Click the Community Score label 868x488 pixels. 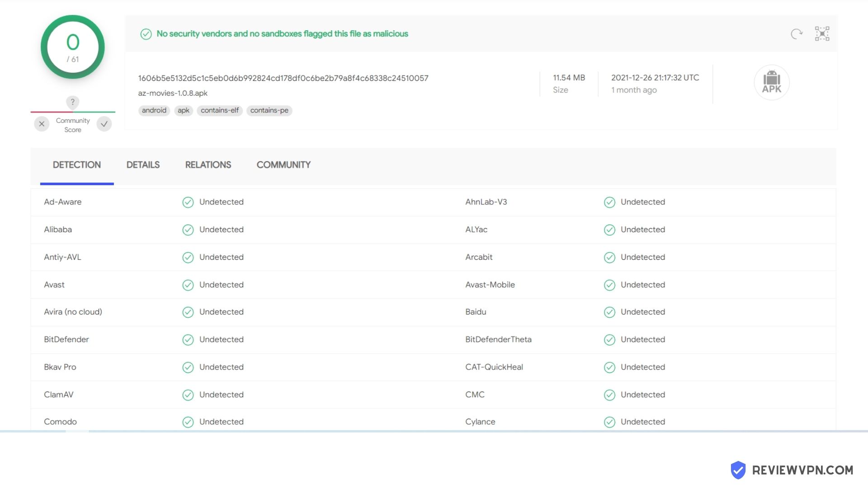tap(73, 125)
